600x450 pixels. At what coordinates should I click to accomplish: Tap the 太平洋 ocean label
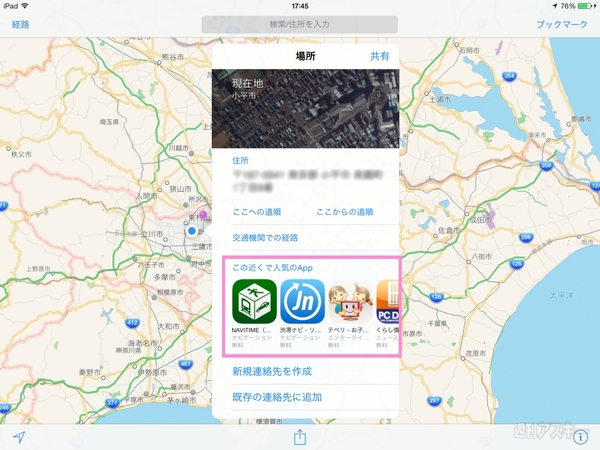561,295
